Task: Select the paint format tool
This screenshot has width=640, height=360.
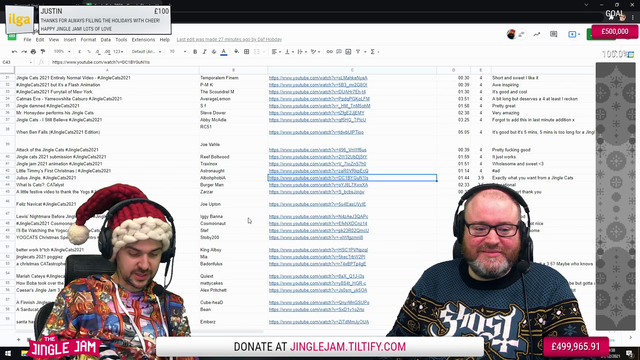Action: [x=43, y=52]
